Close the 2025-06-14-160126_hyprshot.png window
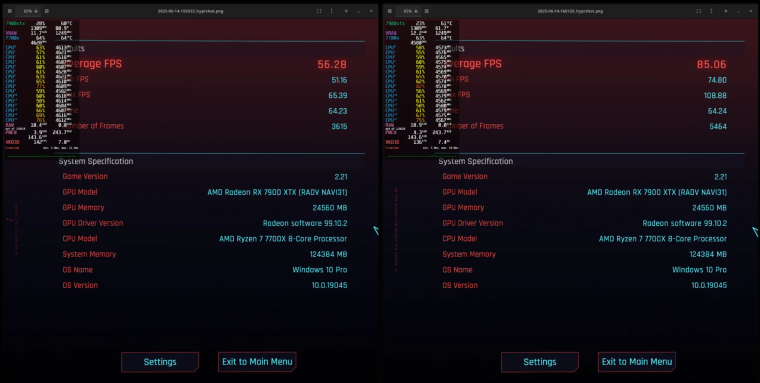 751,11
